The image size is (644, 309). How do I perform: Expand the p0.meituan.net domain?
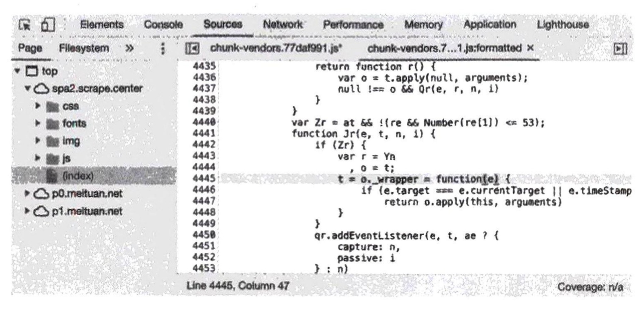tap(27, 194)
